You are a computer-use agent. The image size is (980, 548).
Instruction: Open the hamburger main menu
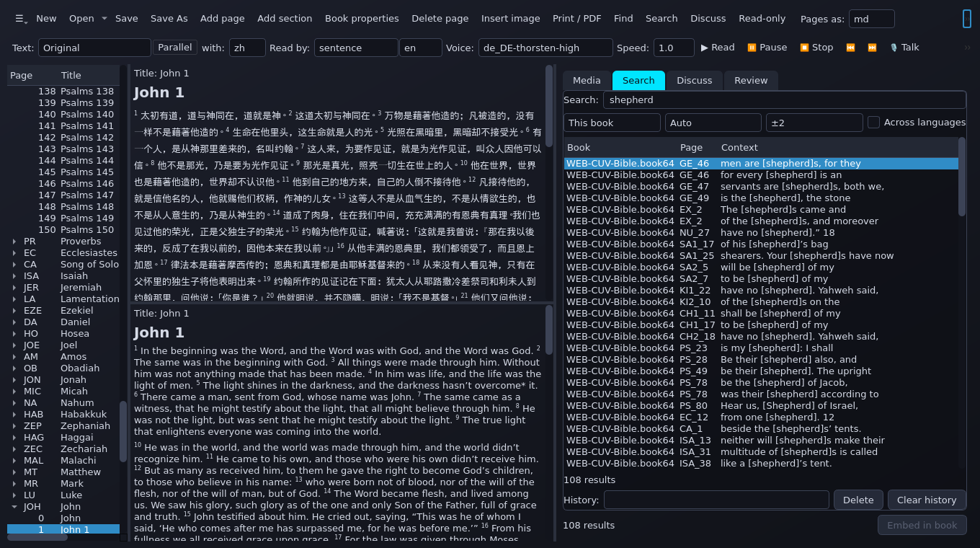click(x=21, y=19)
